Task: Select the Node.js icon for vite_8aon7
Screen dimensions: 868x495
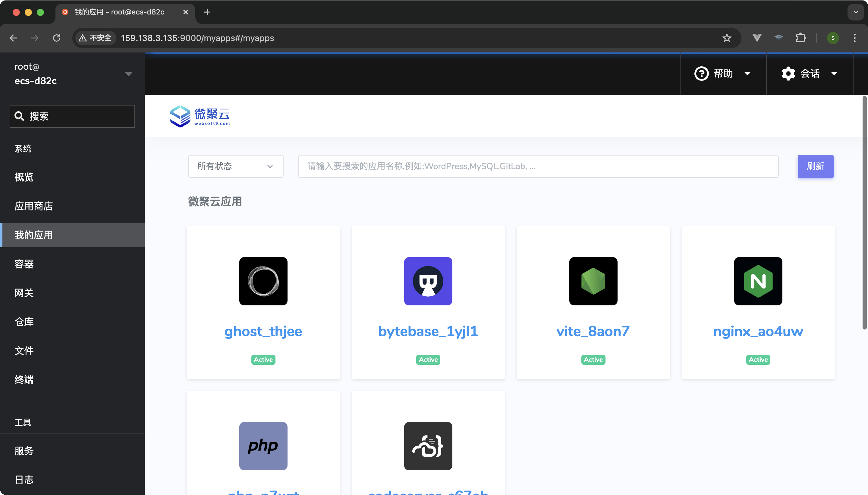Action: pyautogui.click(x=593, y=281)
